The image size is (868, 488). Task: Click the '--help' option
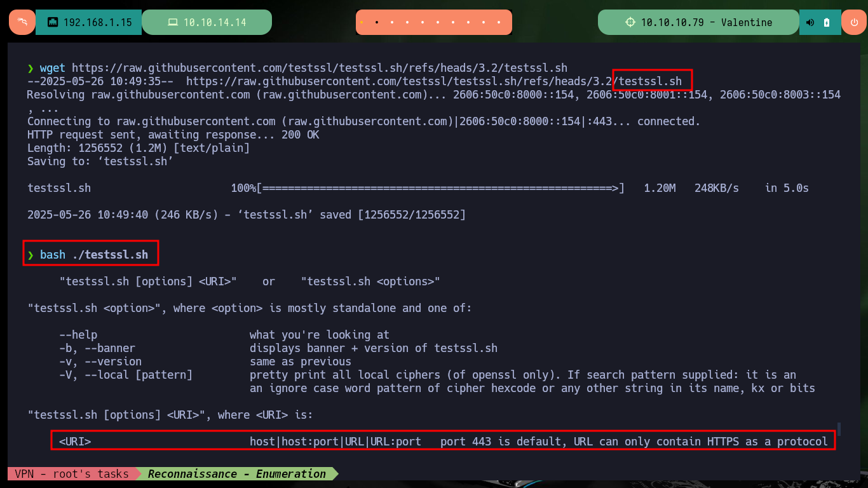(x=78, y=335)
